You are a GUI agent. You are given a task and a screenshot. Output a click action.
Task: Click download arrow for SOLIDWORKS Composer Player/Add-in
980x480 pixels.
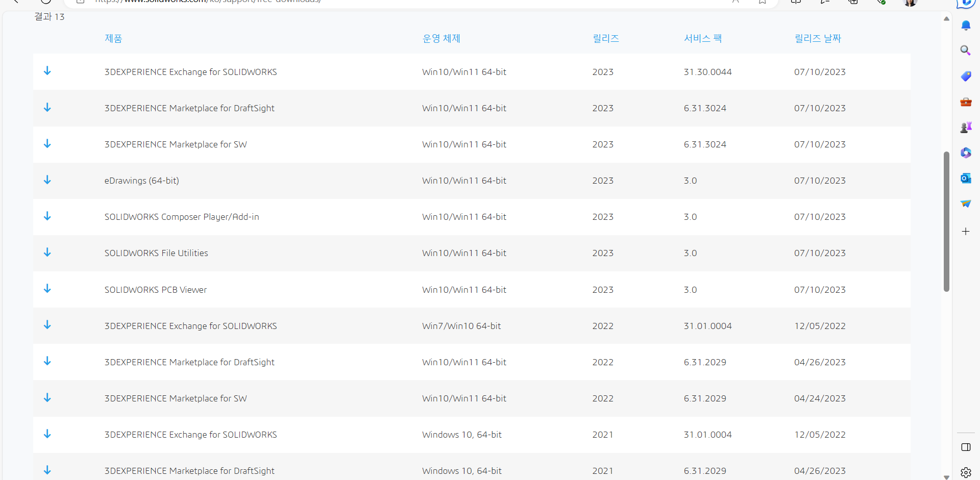pyautogui.click(x=47, y=216)
